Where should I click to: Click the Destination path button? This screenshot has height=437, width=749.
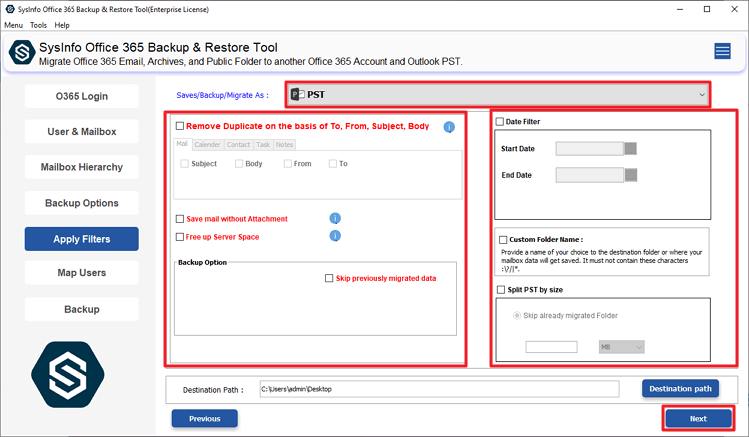pyautogui.click(x=680, y=388)
